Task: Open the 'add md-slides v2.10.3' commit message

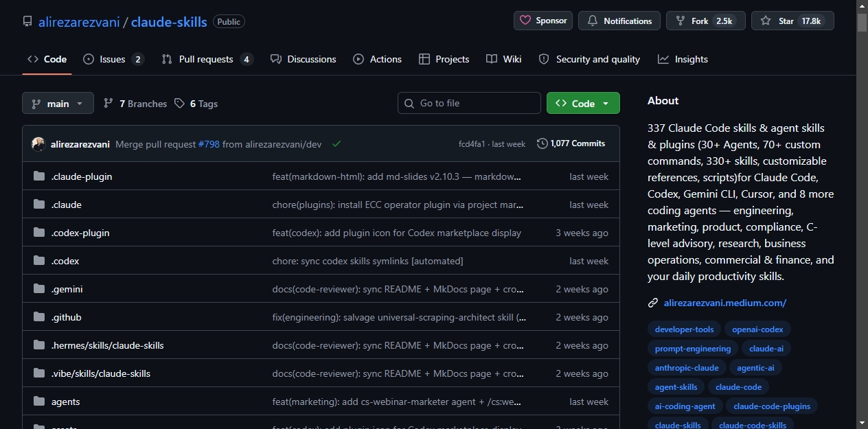Action: (x=397, y=176)
